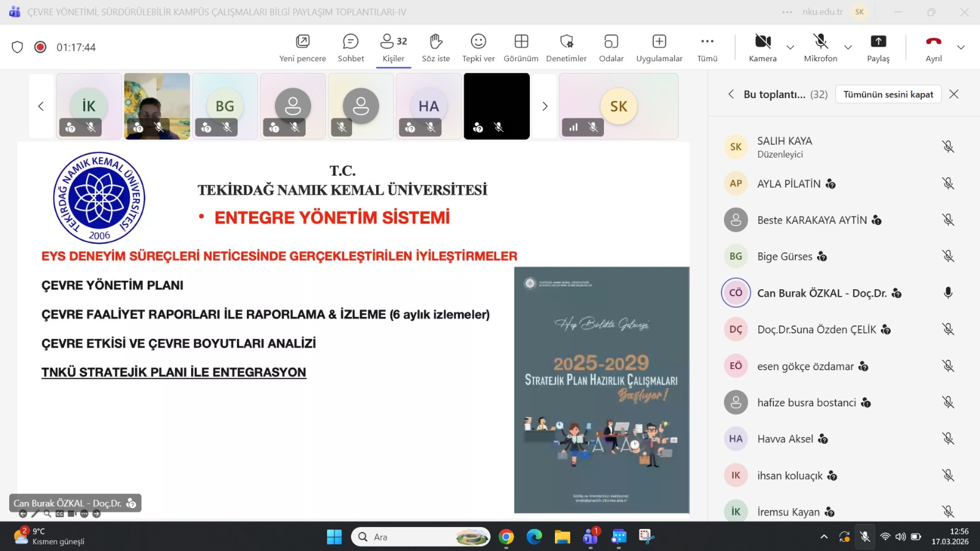This screenshot has width=980, height=551.
Task: Open File Explorer from the taskbar
Action: pyautogui.click(x=562, y=537)
